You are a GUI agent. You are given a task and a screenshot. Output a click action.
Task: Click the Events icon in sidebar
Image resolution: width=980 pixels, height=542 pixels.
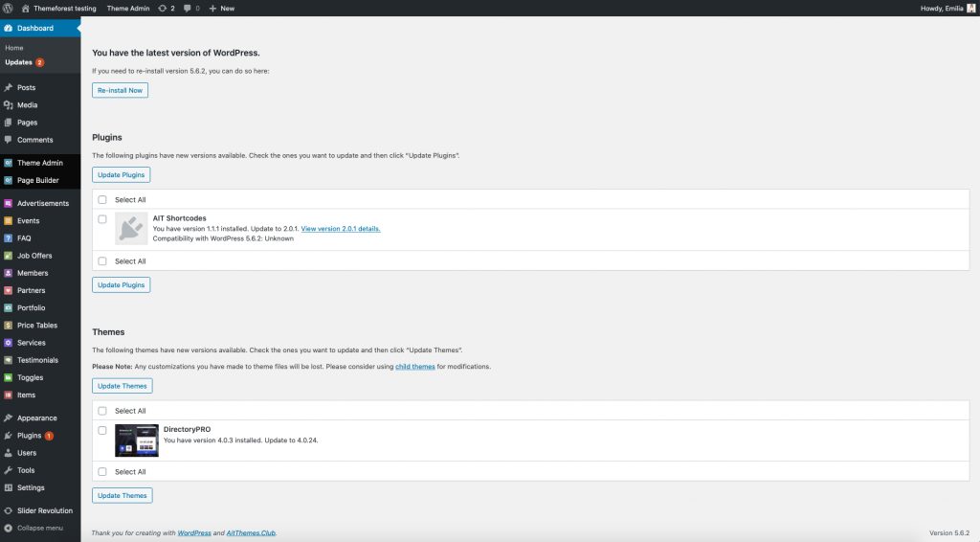click(x=8, y=220)
